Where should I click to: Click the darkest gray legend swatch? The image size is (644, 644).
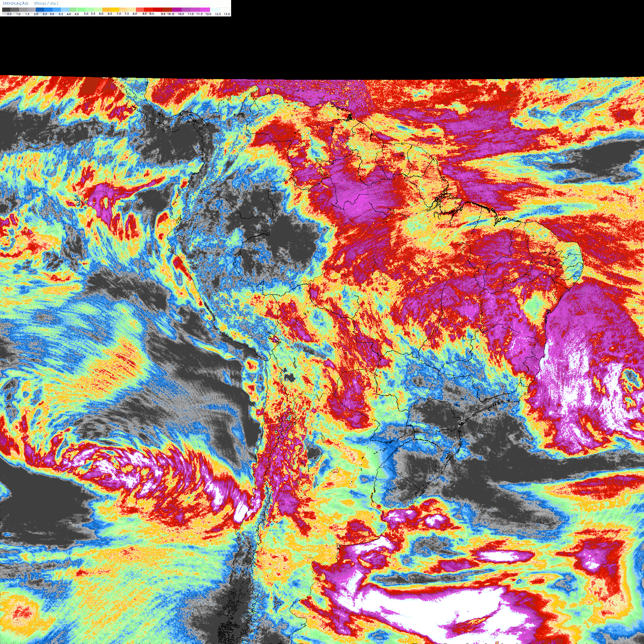click(x=6, y=10)
